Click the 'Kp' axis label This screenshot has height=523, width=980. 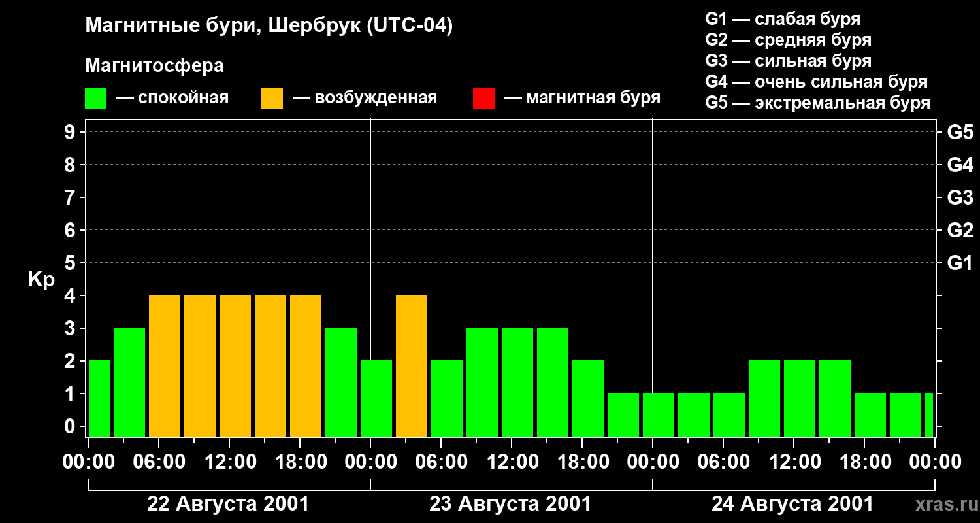click(x=41, y=280)
